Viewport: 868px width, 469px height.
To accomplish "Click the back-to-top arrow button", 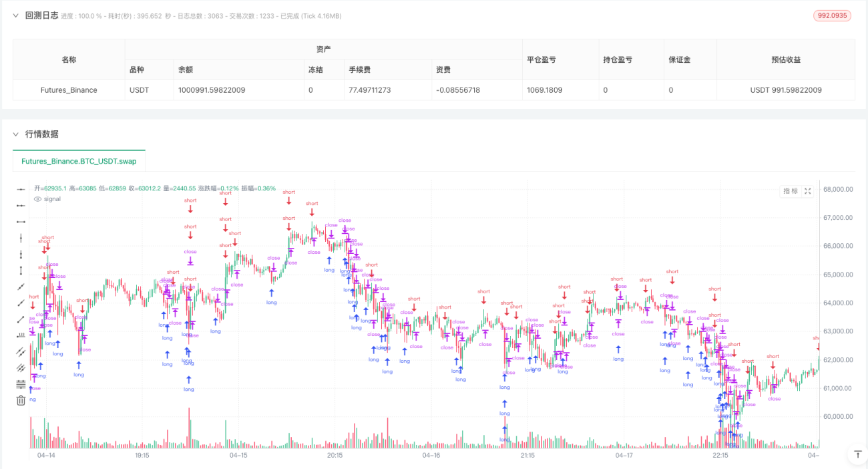I will [x=857, y=454].
